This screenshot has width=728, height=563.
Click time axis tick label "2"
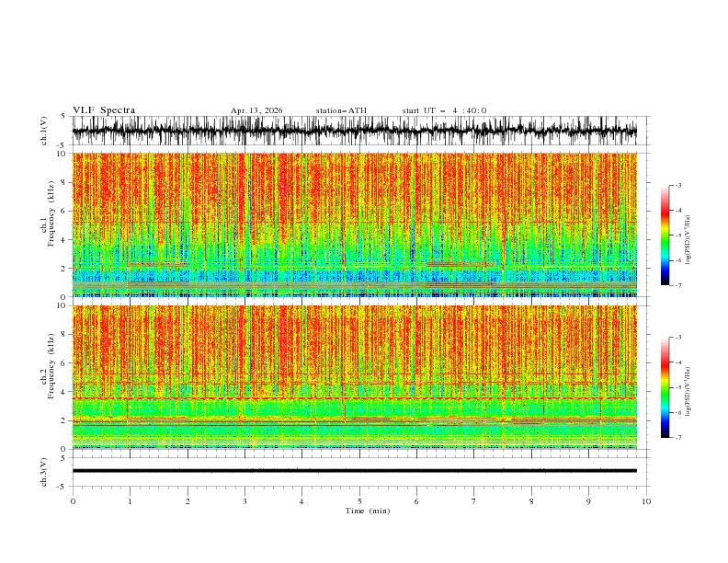point(188,501)
